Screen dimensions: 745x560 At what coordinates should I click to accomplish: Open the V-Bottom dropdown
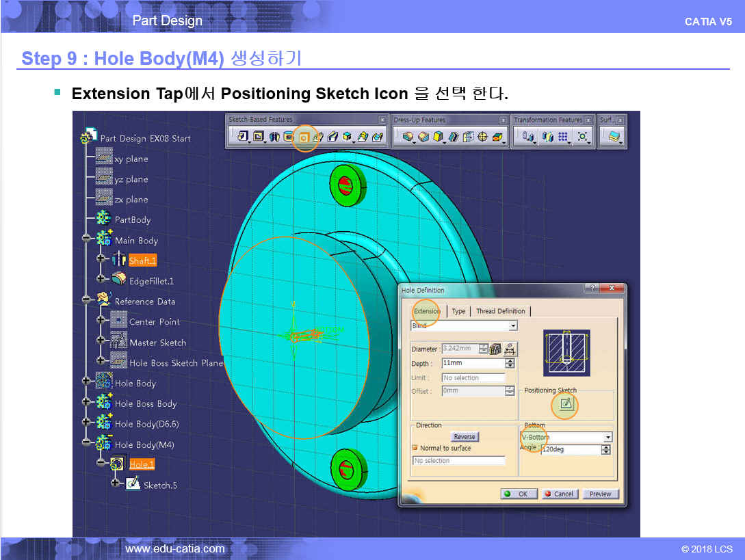click(607, 438)
